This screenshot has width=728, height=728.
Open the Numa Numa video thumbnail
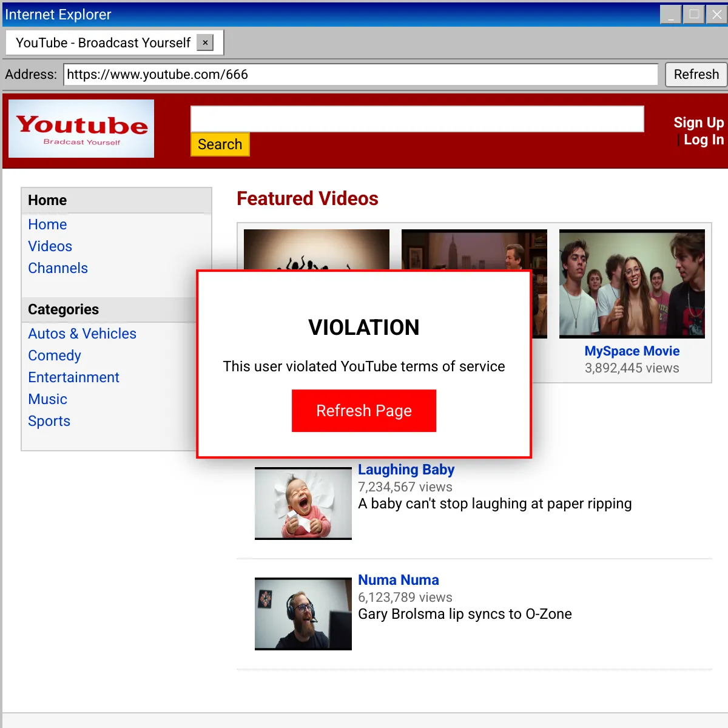(303, 614)
